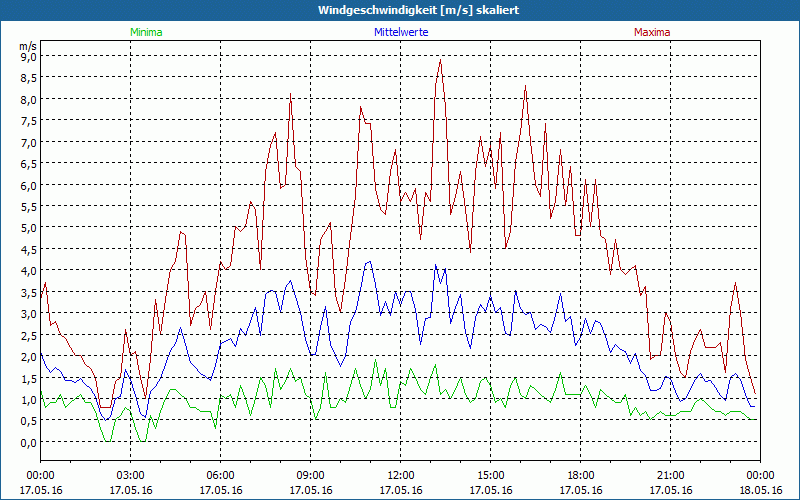Click the 2,5 y-axis value
Viewport: 800px width, 500px height.
point(29,335)
